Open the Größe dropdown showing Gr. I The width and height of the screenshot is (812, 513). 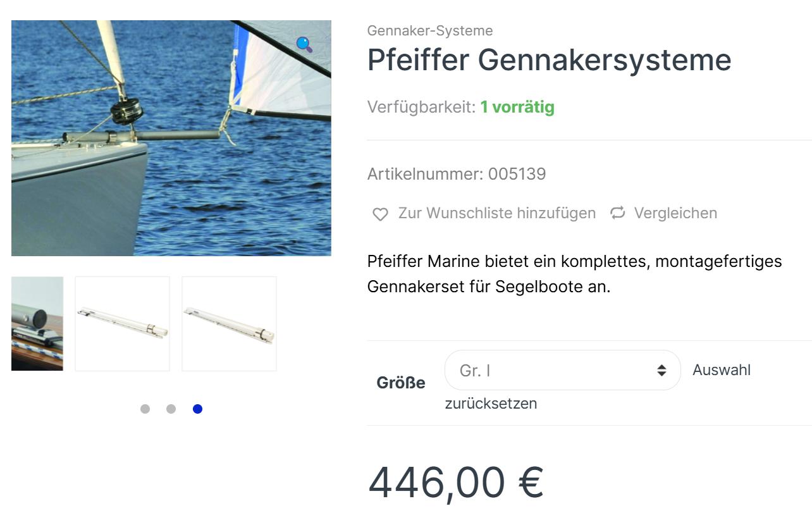562,370
